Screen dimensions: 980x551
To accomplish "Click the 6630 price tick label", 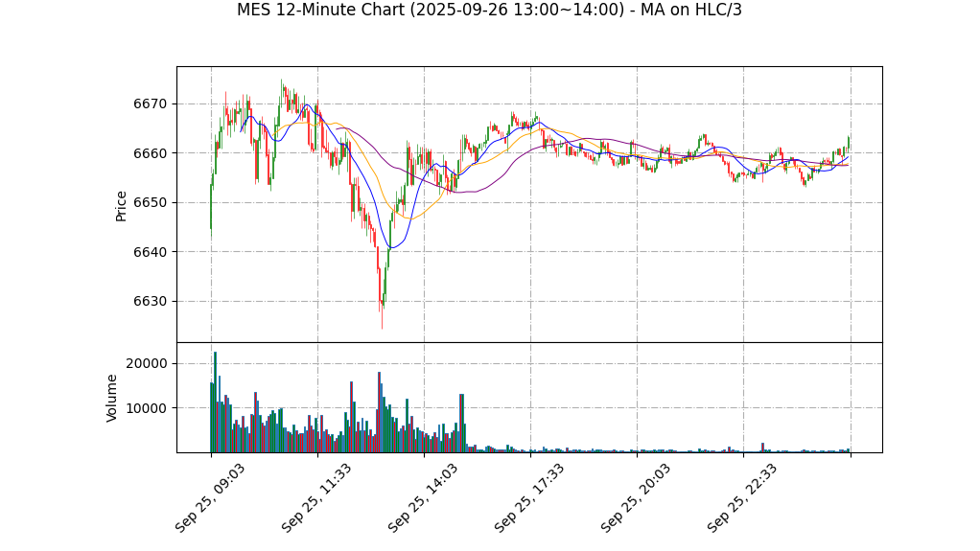I will [x=151, y=301].
